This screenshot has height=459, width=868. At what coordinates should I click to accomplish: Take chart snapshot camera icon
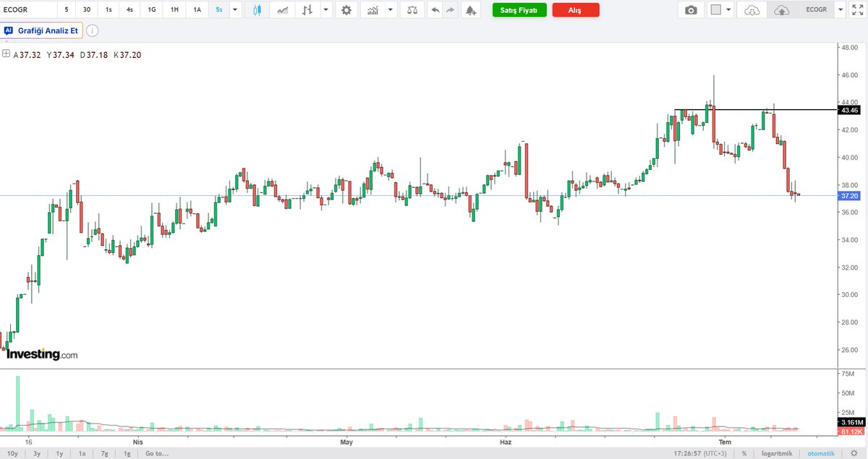[692, 10]
